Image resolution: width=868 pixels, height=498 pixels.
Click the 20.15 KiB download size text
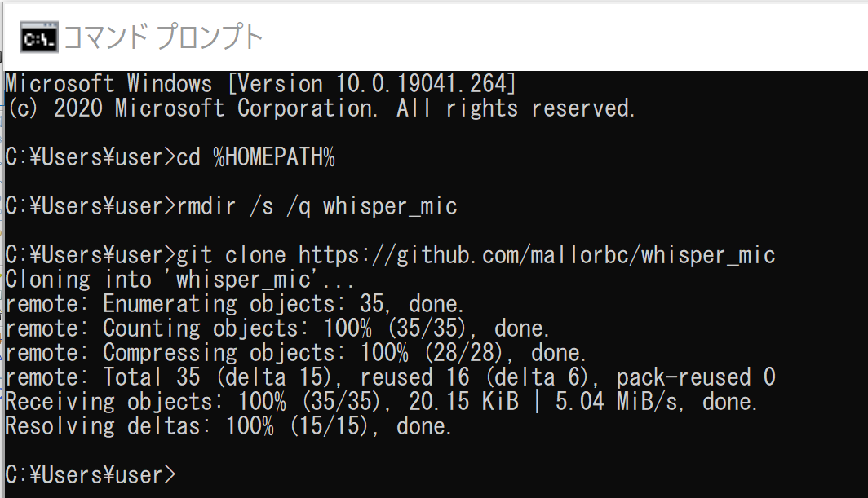click(464, 402)
